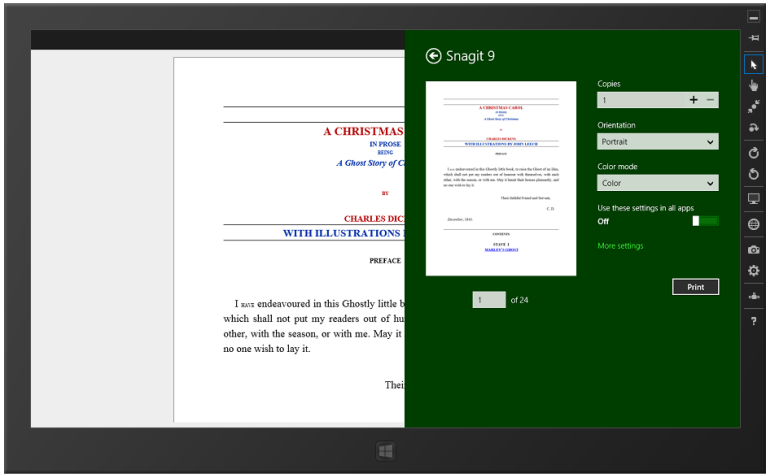Open network properties icon in simulator sidebar
770x476 pixels.
click(753, 296)
